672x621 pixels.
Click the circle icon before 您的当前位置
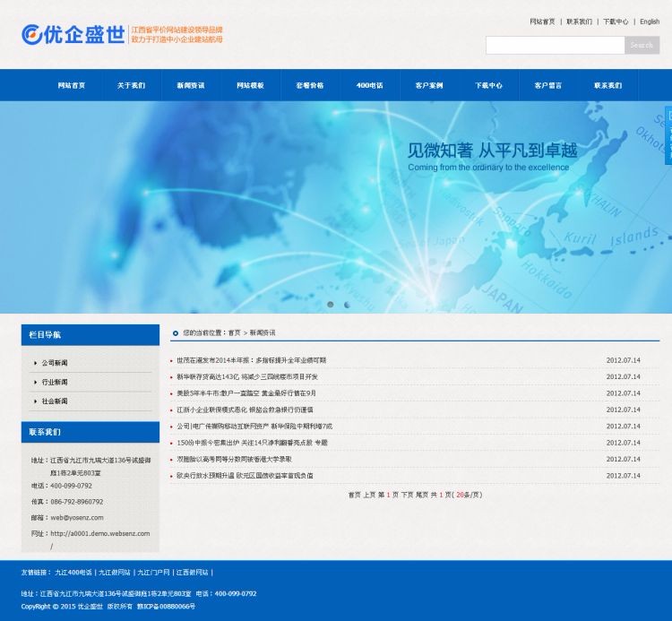pyautogui.click(x=176, y=333)
